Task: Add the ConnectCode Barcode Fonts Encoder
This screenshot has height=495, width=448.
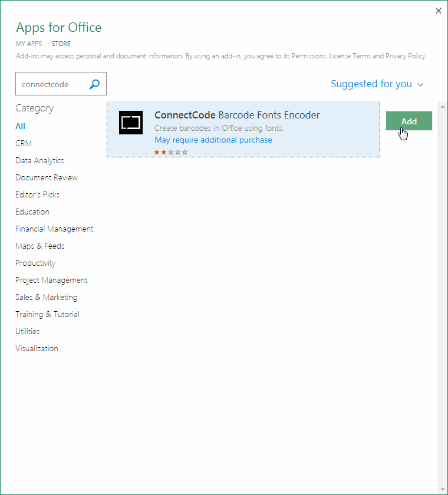Action: (x=409, y=121)
